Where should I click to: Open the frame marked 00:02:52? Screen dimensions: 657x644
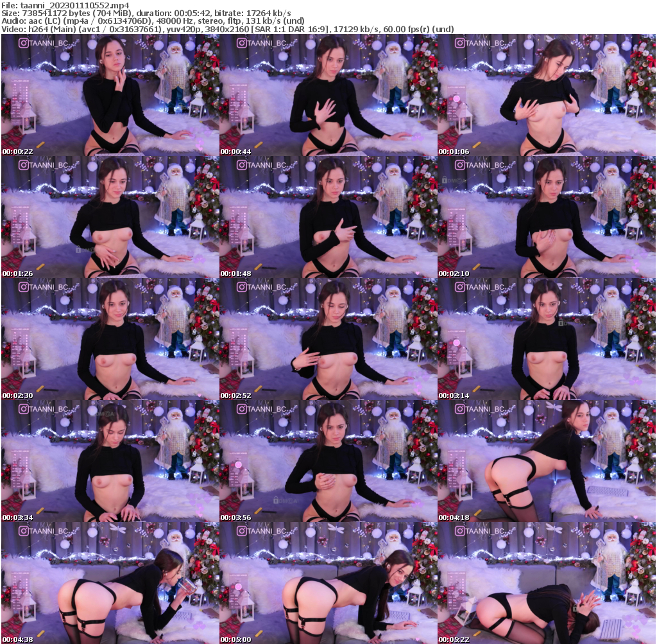tap(328, 340)
